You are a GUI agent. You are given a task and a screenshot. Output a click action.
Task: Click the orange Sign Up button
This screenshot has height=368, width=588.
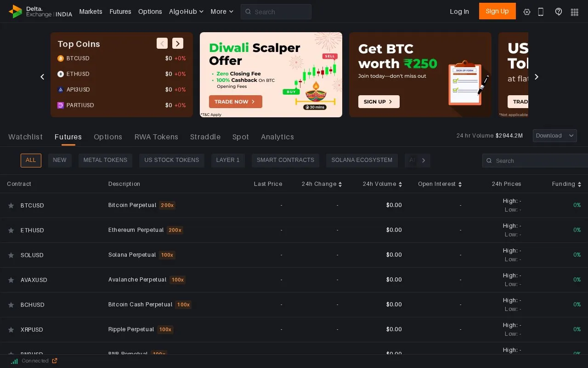pos(498,11)
